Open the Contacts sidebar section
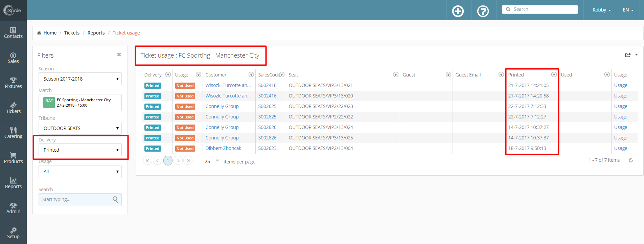The width and height of the screenshot is (644, 244). tap(13, 33)
